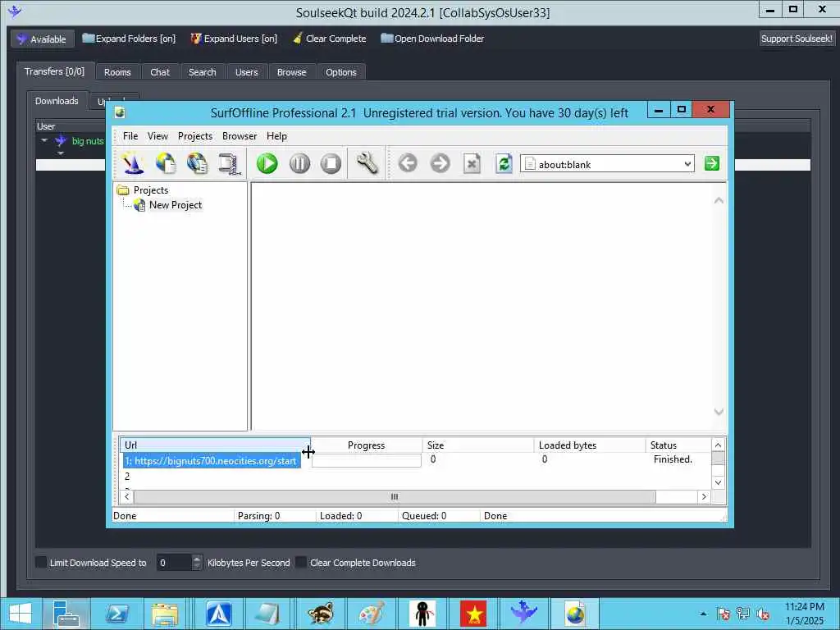The width and height of the screenshot is (840, 630).
Task: Click the Url column header
Action: 214,445
